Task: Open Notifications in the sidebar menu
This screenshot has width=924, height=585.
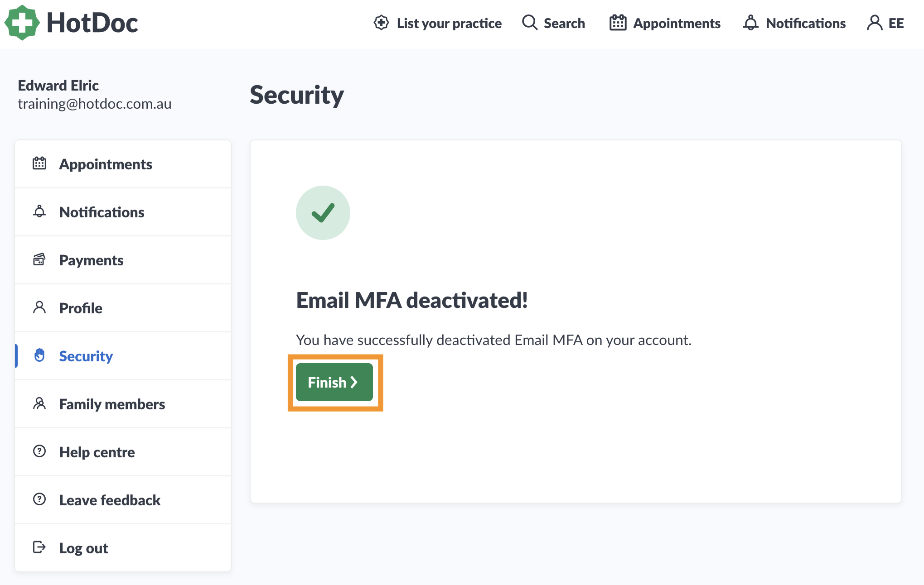Action: click(x=123, y=212)
